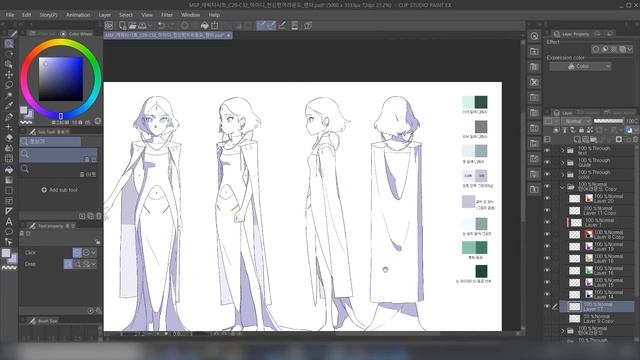
Task: Select the Move layer tool
Action: [9, 75]
